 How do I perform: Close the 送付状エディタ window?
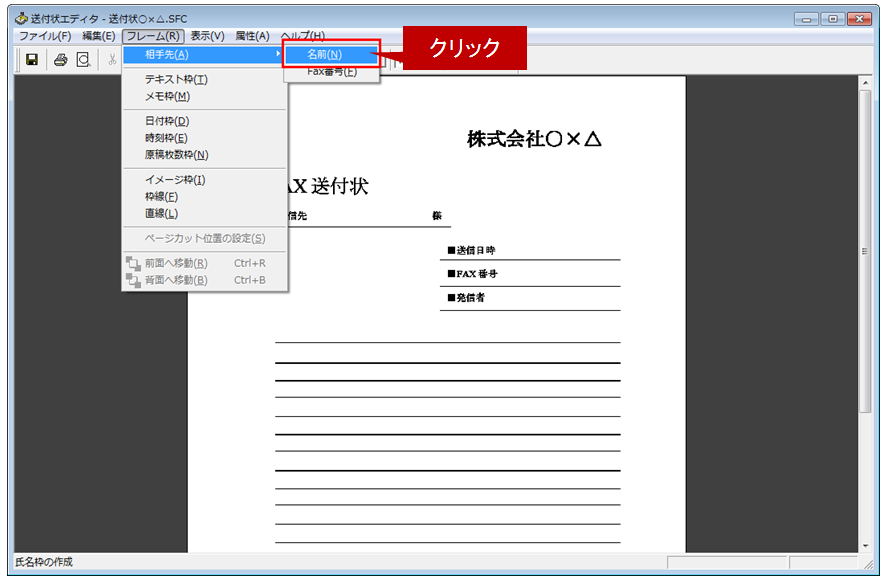tap(860, 19)
